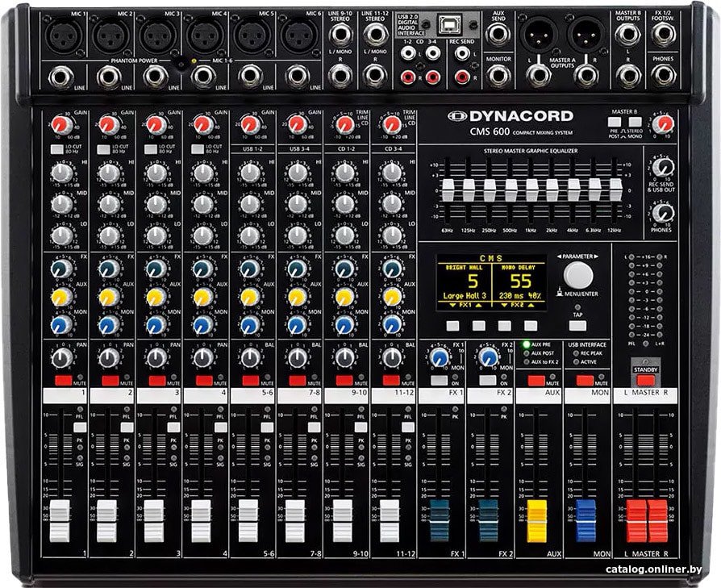Viewport: 721px width, 588px height.
Task: Mute stereo channel 11-12
Action: [391, 380]
